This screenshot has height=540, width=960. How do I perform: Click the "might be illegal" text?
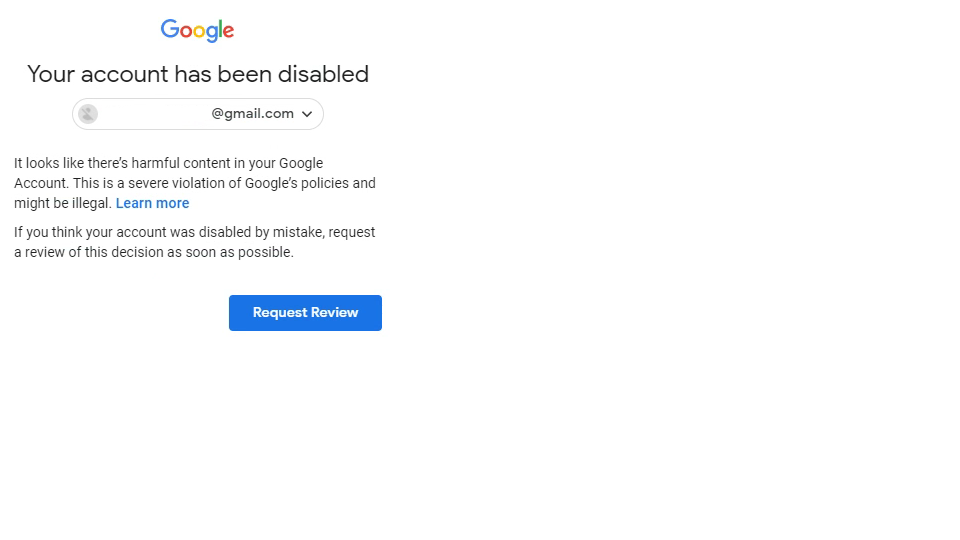(61, 203)
